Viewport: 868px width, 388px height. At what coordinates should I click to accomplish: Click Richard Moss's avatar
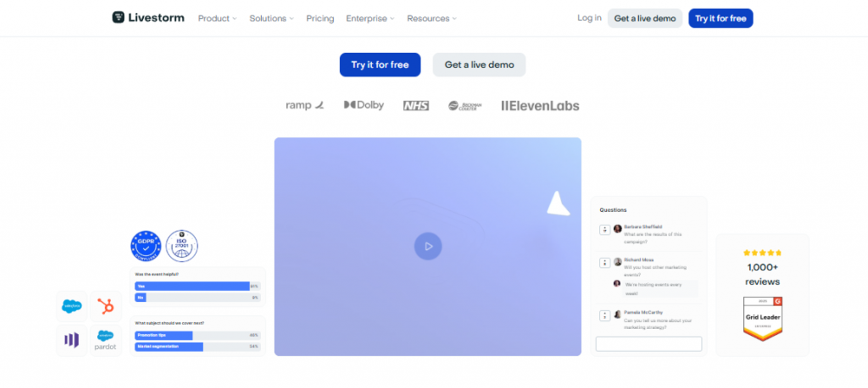pyautogui.click(x=618, y=262)
